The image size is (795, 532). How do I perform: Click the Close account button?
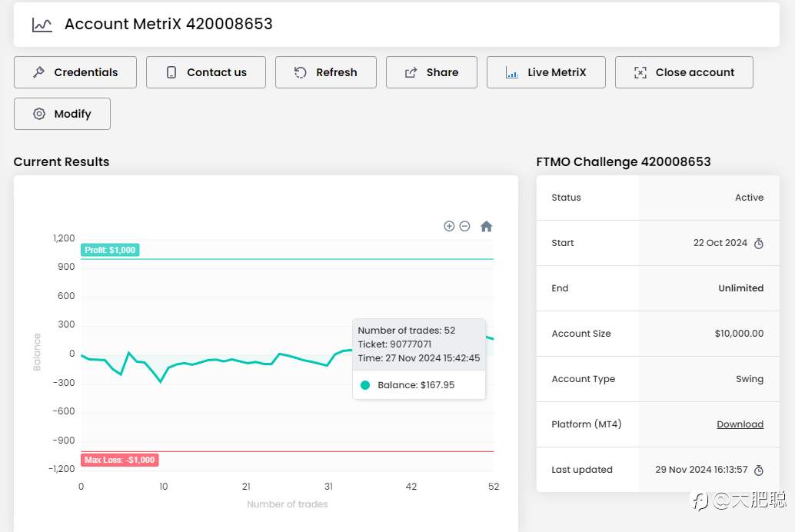pyautogui.click(x=684, y=72)
